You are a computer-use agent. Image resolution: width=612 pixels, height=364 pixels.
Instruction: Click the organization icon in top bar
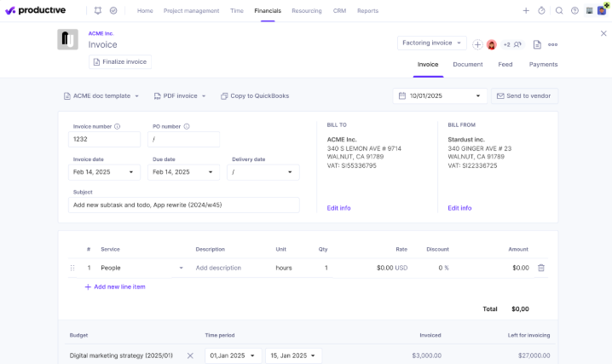[589, 10]
